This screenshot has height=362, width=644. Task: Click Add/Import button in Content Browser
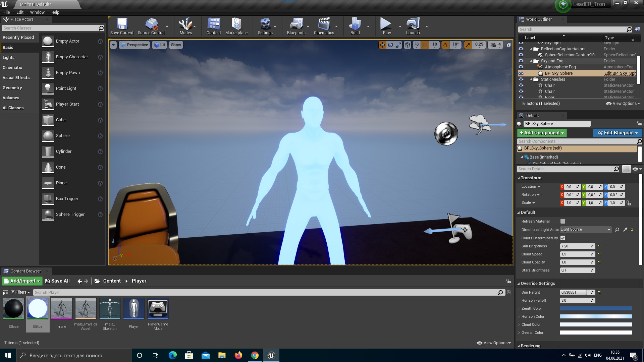[x=22, y=281]
